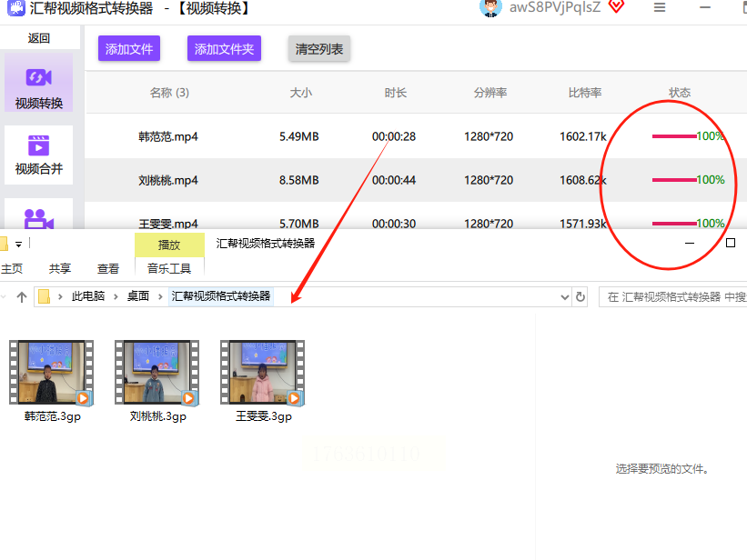Switch to the 查看 ribbon tab
The image size is (747, 560).
(108, 268)
